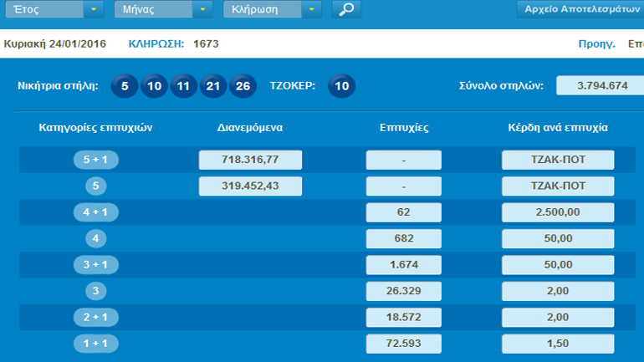Click the distributed amount 319.452,43
Viewport: 644px width, 362px height.
tap(250, 186)
